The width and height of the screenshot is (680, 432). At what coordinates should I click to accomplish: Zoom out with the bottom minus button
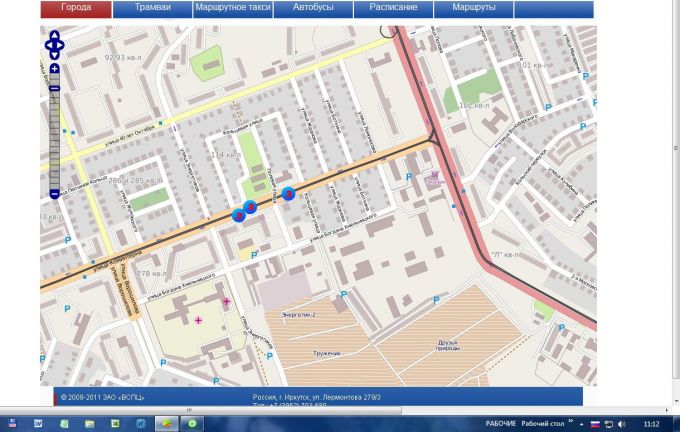click(x=55, y=193)
